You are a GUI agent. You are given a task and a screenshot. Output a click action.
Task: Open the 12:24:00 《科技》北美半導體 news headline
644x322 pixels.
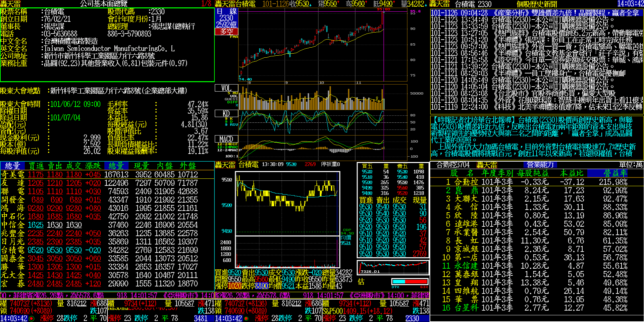point(537,107)
